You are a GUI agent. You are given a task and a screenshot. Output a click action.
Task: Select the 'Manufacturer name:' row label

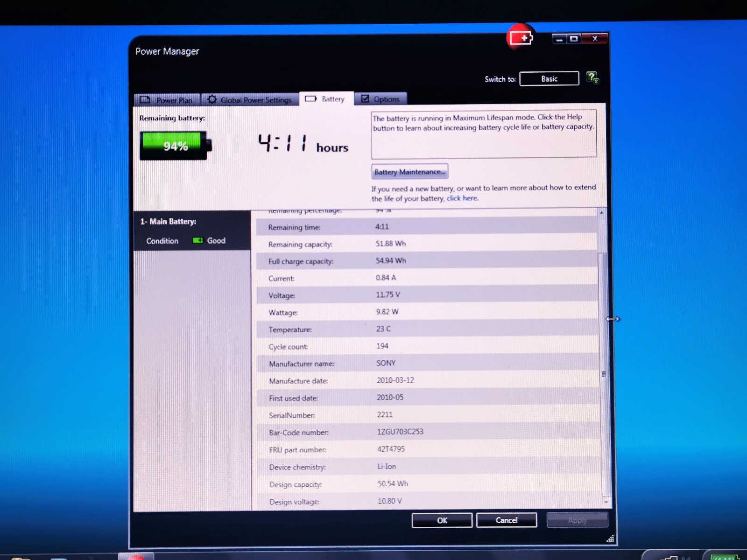(301, 364)
